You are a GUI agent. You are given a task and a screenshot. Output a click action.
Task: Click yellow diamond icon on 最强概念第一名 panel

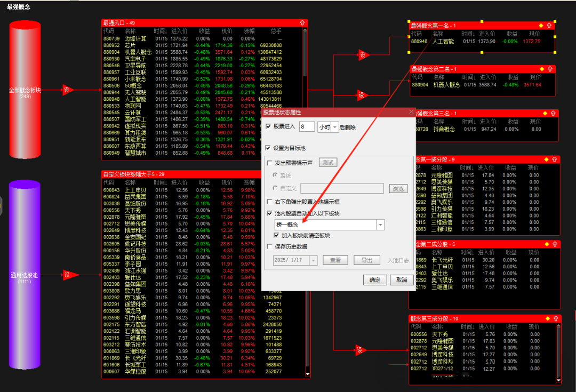click(x=541, y=25)
